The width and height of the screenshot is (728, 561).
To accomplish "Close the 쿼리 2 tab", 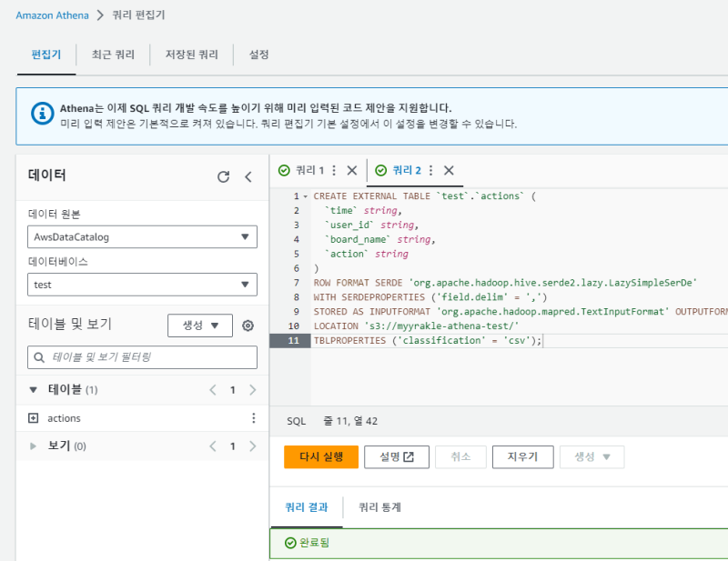I will [x=449, y=170].
